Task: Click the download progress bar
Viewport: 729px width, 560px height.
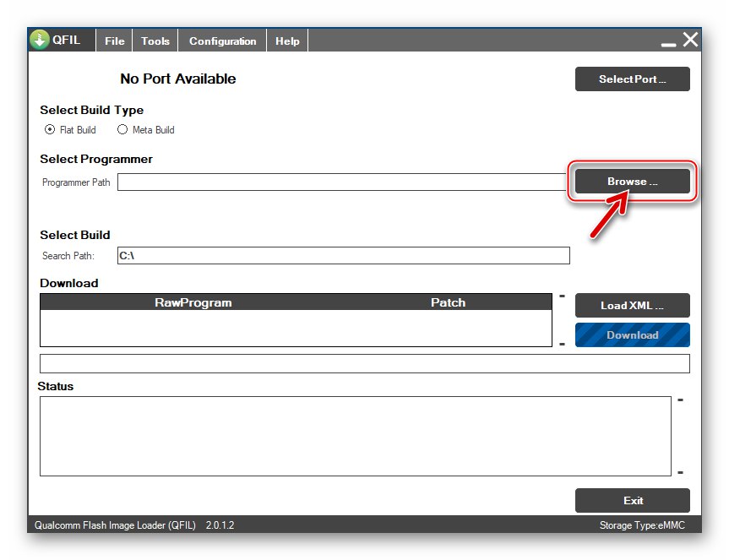Action: [365, 363]
